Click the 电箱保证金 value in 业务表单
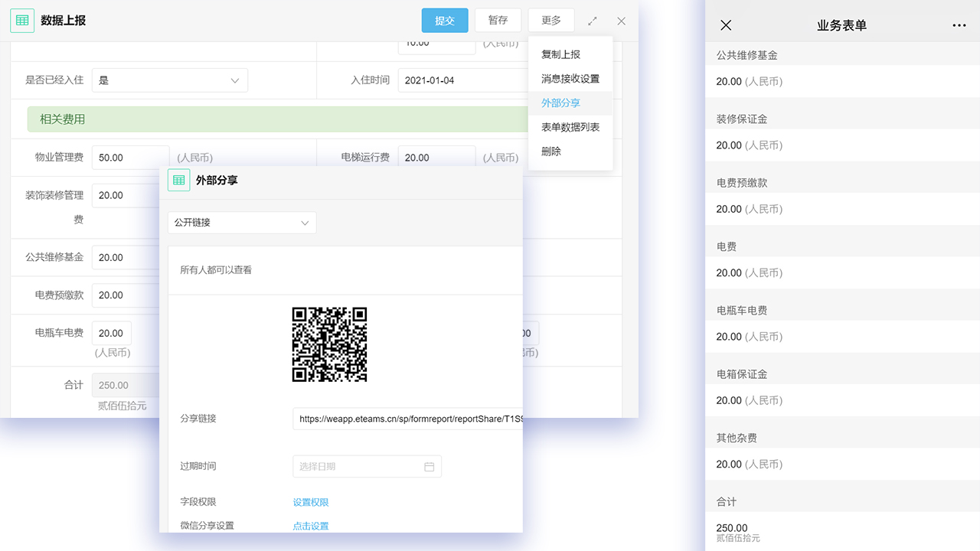 click(750, 400)
